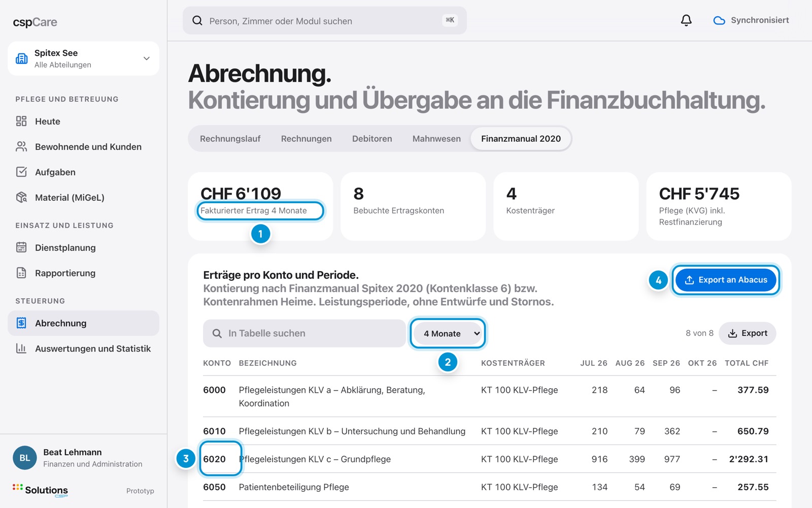
Task: Click the search magnifier icon in top bar
Action: (197, 20)
